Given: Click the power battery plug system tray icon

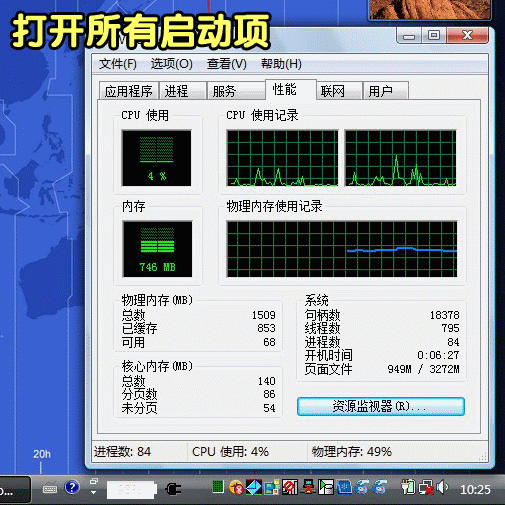Looking at the screenshot, I should click(x=408, y=487).
